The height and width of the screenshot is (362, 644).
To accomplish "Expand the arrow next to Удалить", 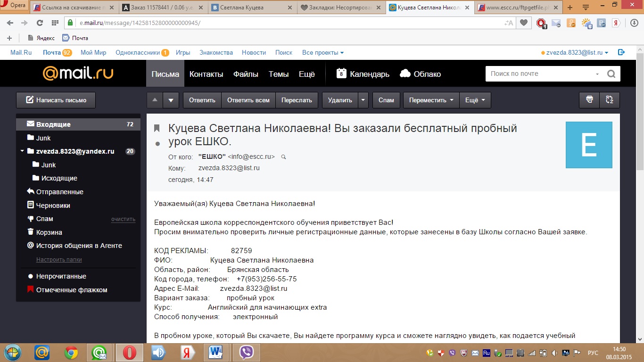I will pyautogui.click(x=363, y=100).
